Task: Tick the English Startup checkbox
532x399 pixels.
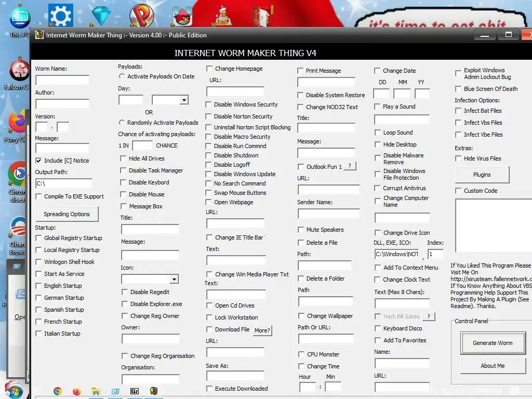Action: 38,286
